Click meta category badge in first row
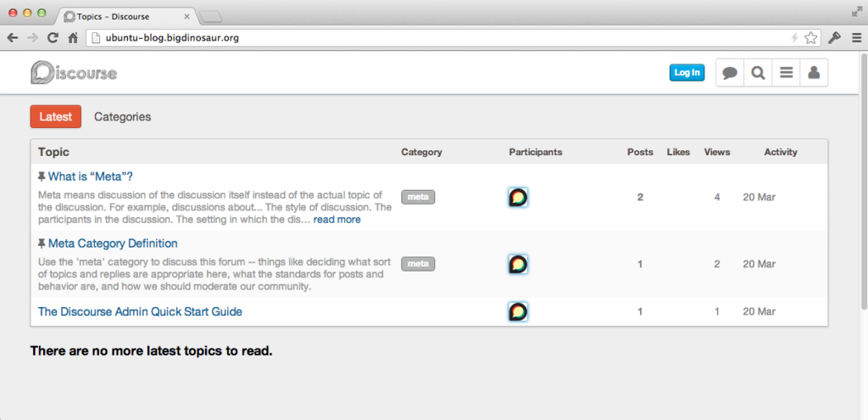 point(418,197)
